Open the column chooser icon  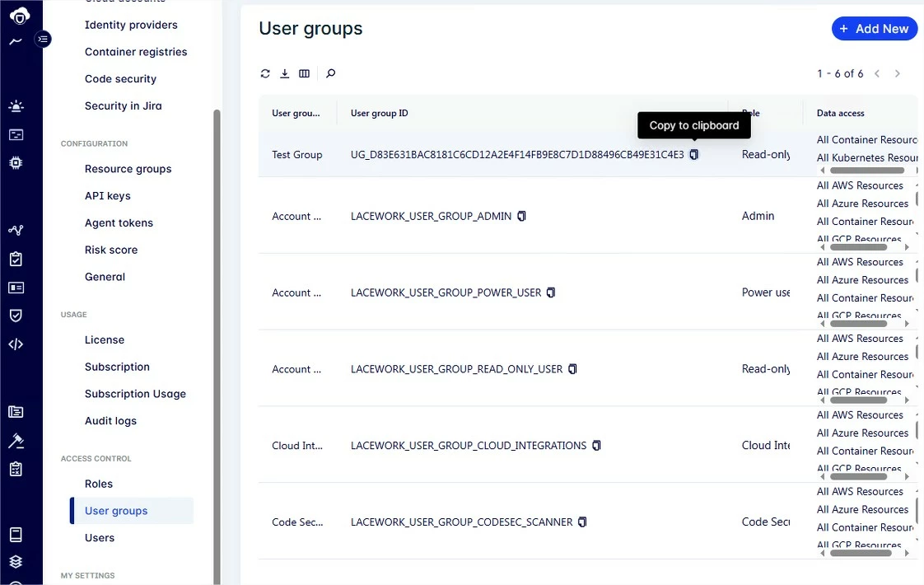click(x=304, y=73)
